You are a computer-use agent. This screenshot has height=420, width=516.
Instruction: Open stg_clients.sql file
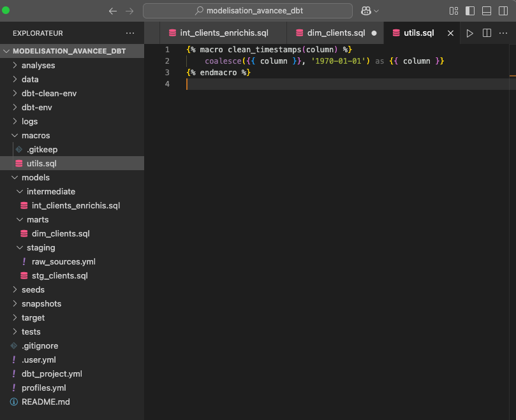(72, 275)
